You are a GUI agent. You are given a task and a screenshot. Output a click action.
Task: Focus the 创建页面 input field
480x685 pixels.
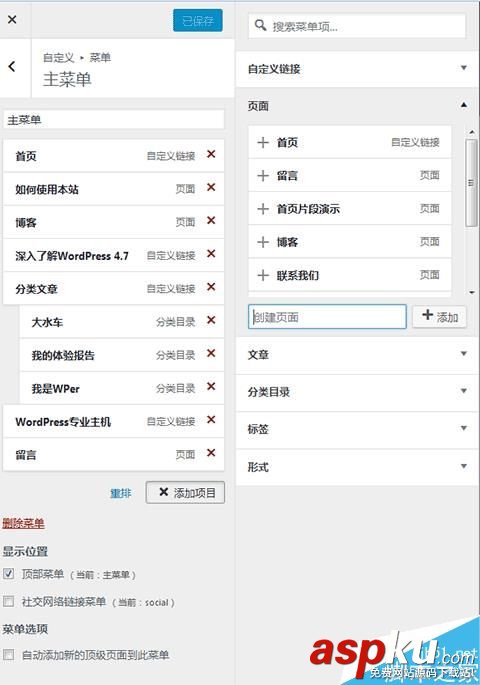(x=327, y=317)
